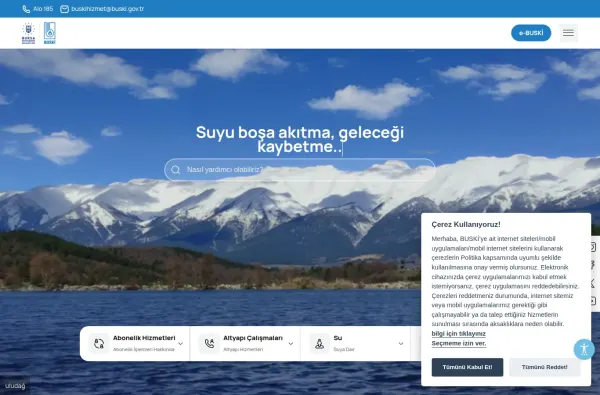Click the 'Altyapı Hizmetleri' subtitle text
The height and width of the screenshot is (395, 600).
tap(243, 349)
